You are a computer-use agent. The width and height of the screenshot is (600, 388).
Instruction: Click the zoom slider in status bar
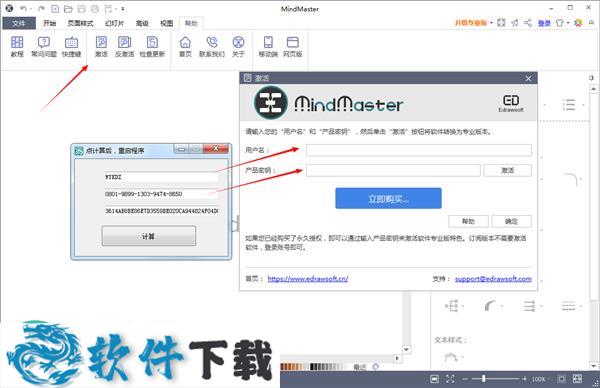click(484, 379)
